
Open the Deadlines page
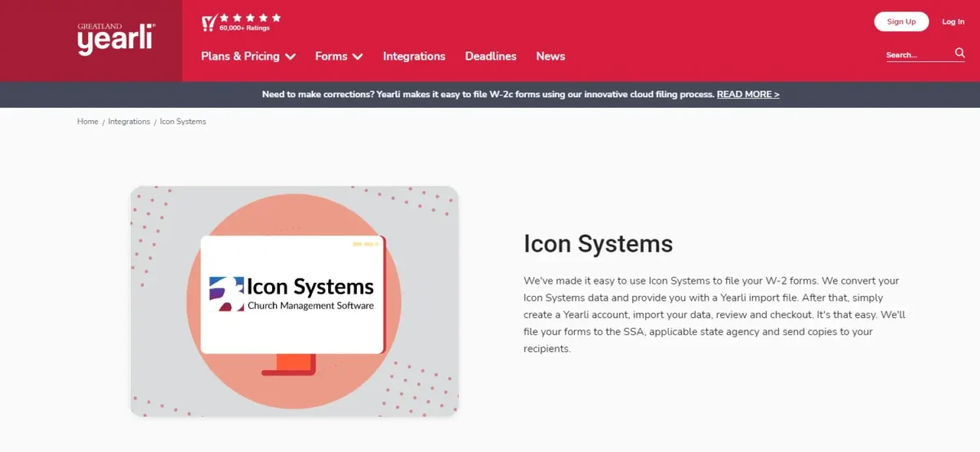pyautogui.click(x=491, y=56)
